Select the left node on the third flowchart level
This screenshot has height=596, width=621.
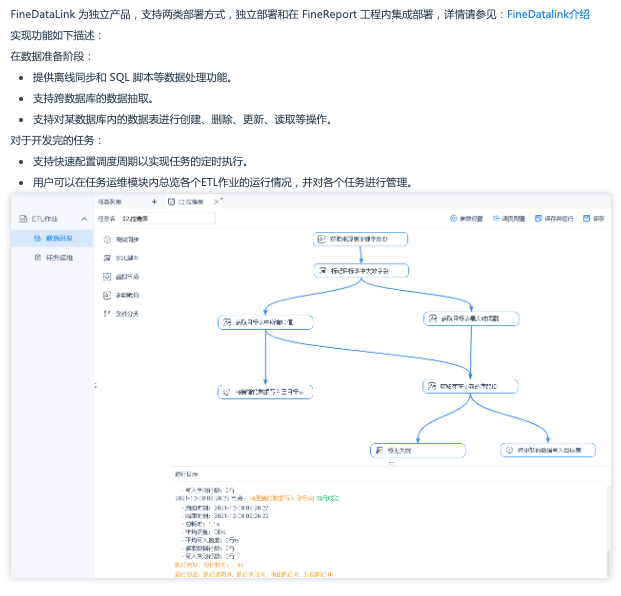point(265,322)
